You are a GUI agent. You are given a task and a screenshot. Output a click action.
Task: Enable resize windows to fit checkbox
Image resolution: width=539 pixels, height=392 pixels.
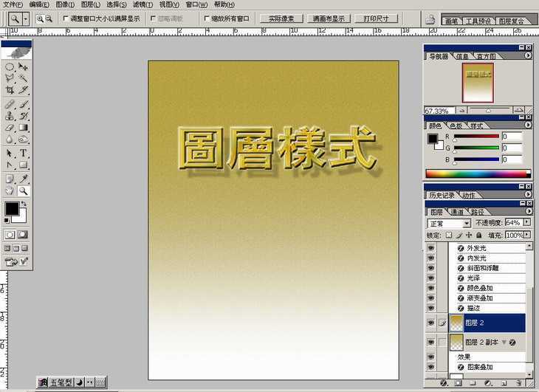[66, 18]
